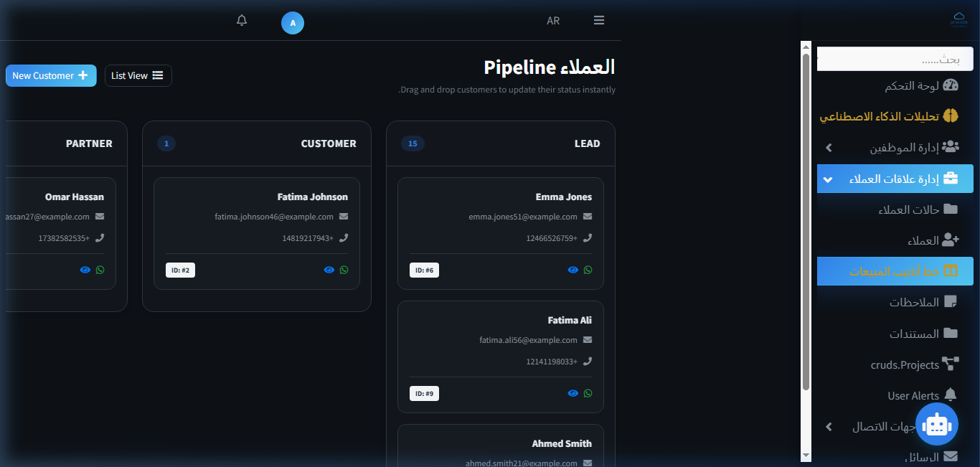Open WhatsApp chat for Fatima Ali
980x467 pixels.
588,393
